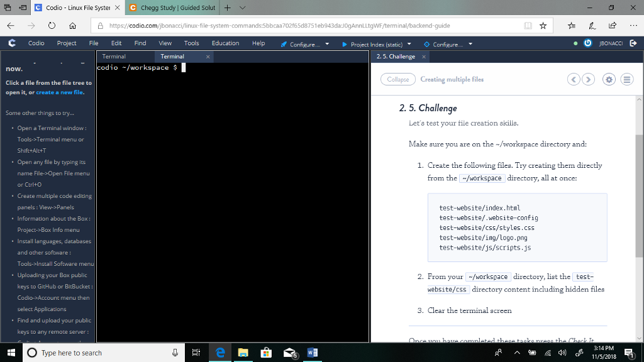The height and width of the screenshot is (362, 644).
Task: Click the rocket Configure button
Action: (x=300, y=45)
